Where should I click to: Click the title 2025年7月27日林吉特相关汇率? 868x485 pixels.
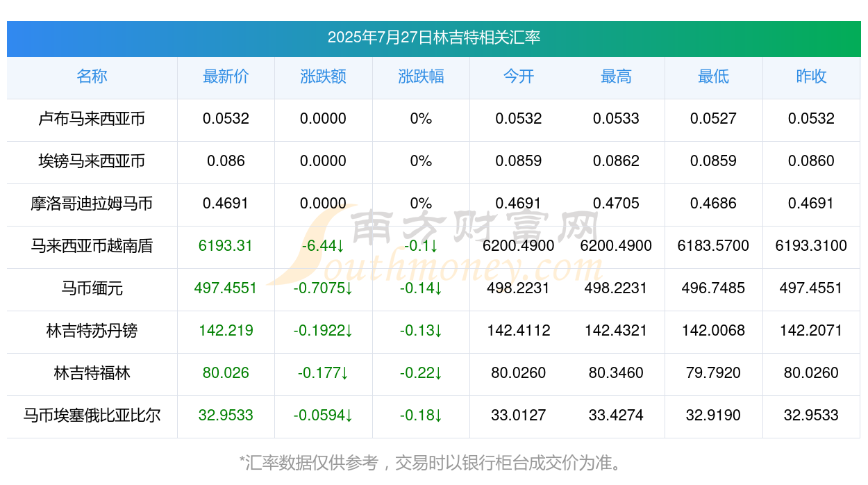[x=434, y=38]
